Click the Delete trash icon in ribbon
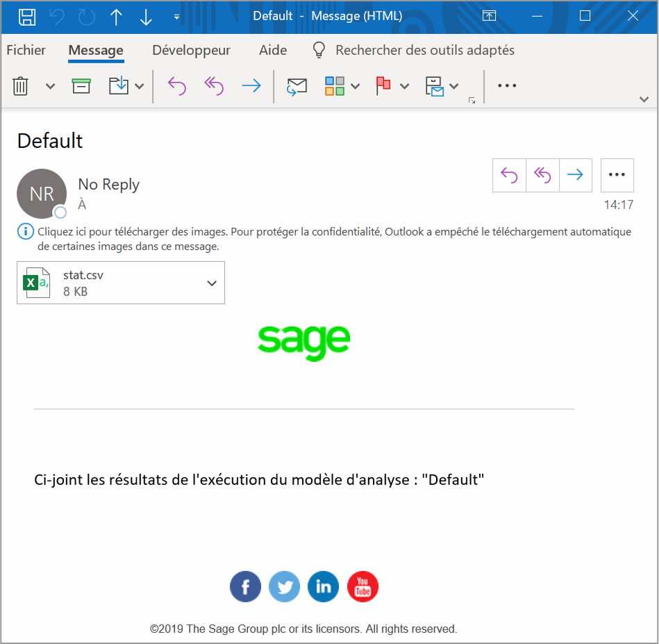Viewport: 659px width, 644px height. pyautogui.click(x=21, y=86)
